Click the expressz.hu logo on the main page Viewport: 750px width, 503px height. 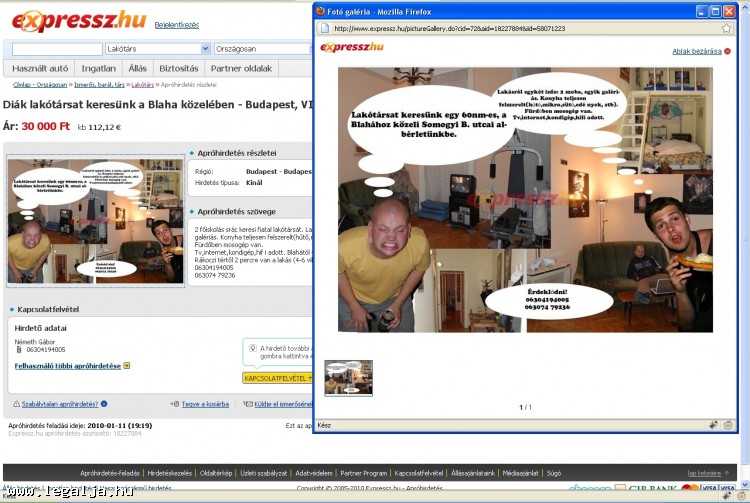click(75, 20)
